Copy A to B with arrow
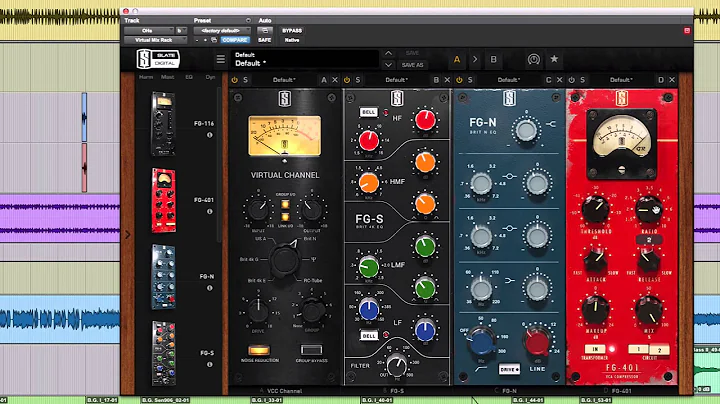This screenshot has height=404, width=720. pos(475,59)
